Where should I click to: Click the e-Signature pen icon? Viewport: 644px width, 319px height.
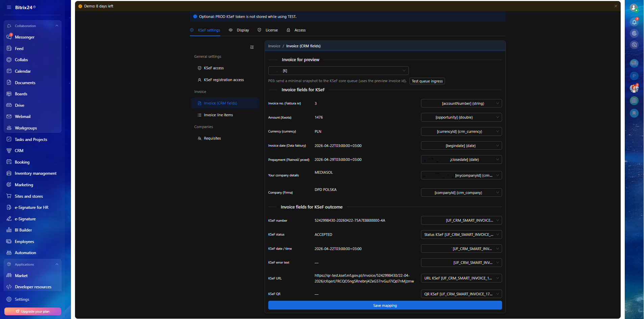tap(9, 219)
